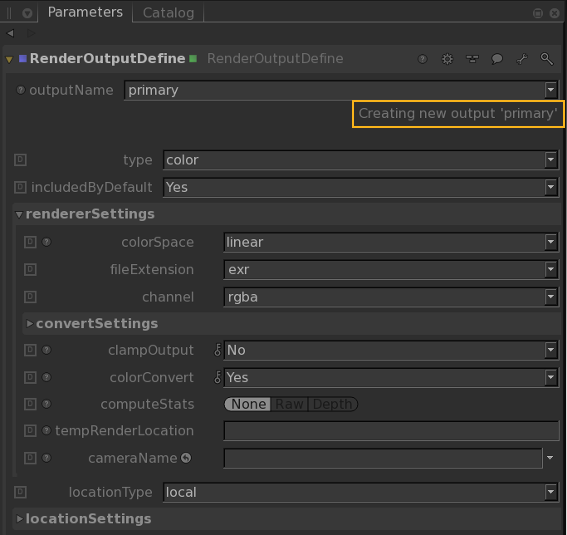Open help for cameraName
The width and height of the screenshot is (567, 535).
[x=47, y=458]
